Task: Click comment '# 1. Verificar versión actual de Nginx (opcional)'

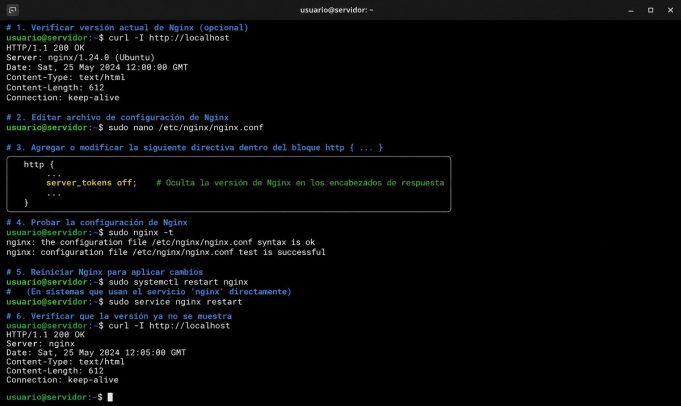Action: pyautogui.click(x=127, y=27)
